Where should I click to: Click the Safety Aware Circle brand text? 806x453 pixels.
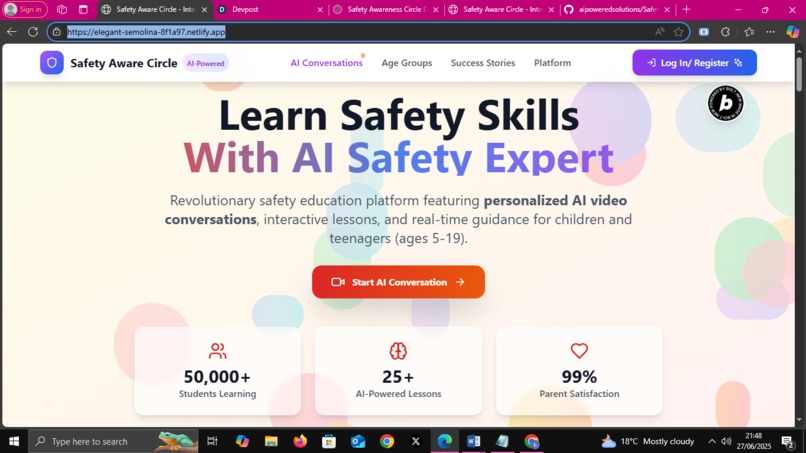click(124, 63)
